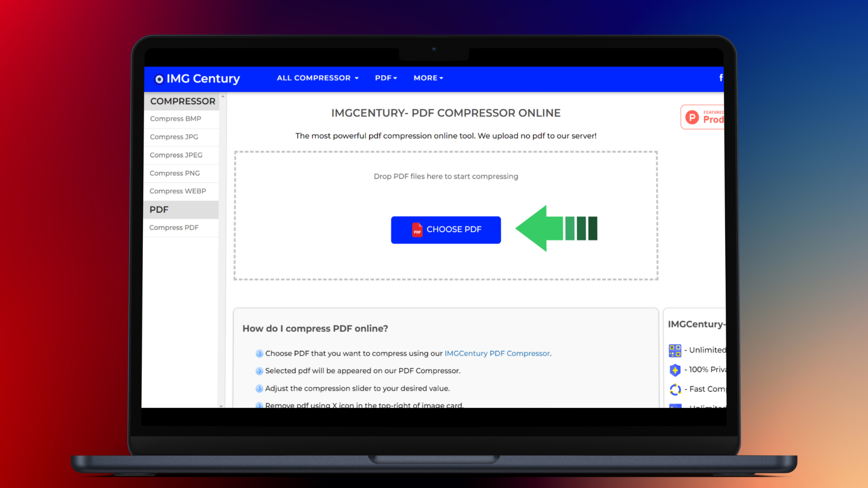Open the Product Hunt featured badge
The image size is (868, 488).
(x=702, y=117)
